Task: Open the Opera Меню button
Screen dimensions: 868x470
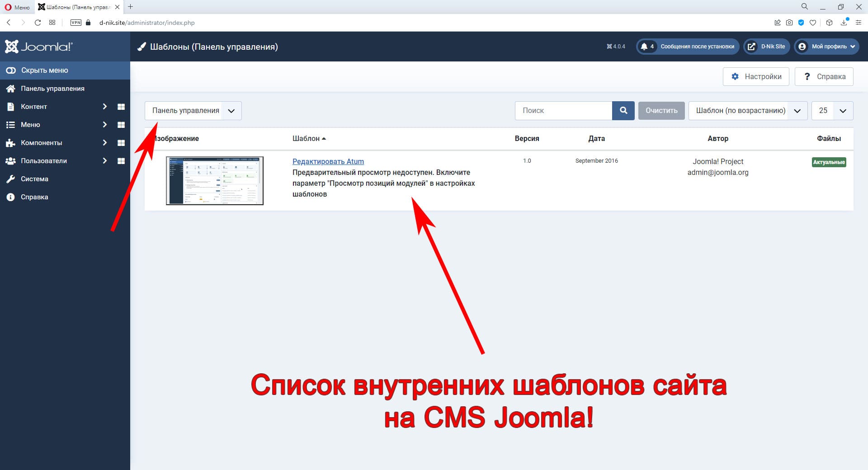Action: click(x=17, y=7)
